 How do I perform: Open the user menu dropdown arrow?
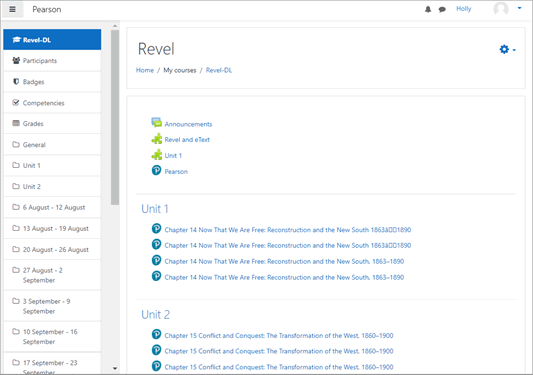tap(519, 8)
